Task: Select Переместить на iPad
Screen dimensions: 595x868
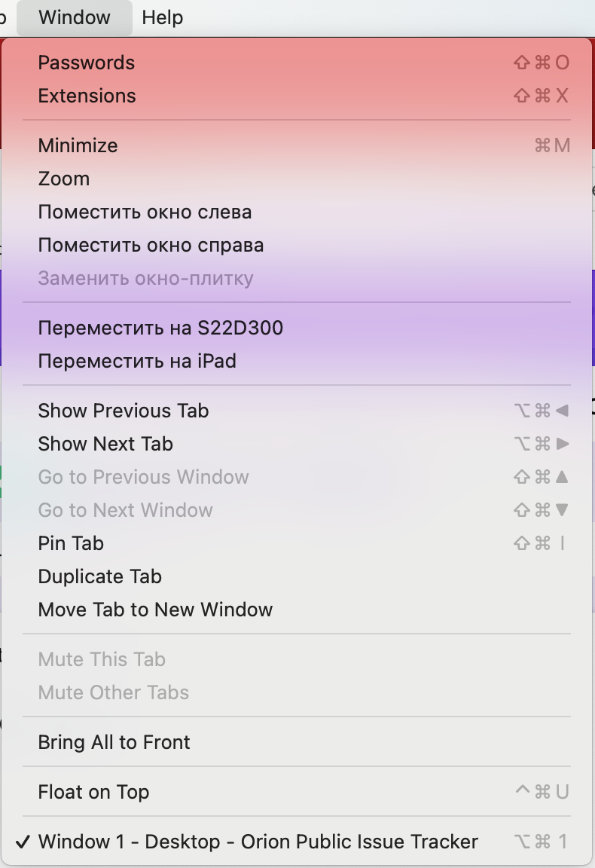Action: pos(137,361)
